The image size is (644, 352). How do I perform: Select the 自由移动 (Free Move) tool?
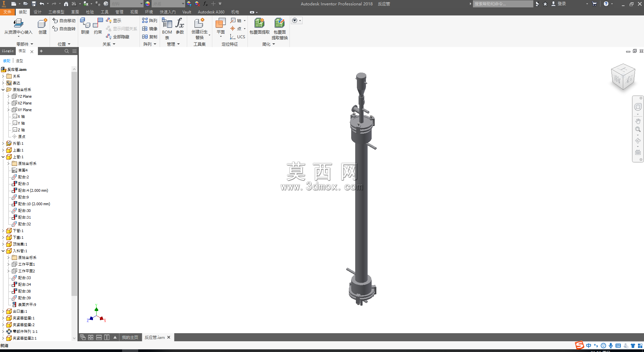pyautogui.click(x=64, y=20)
